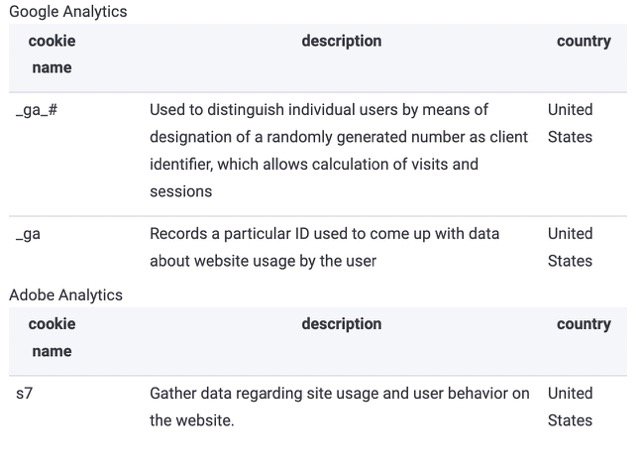Click the word 'sessions' in _ga_# description
This screenshot has width=640, height=471.
point(181,192)
